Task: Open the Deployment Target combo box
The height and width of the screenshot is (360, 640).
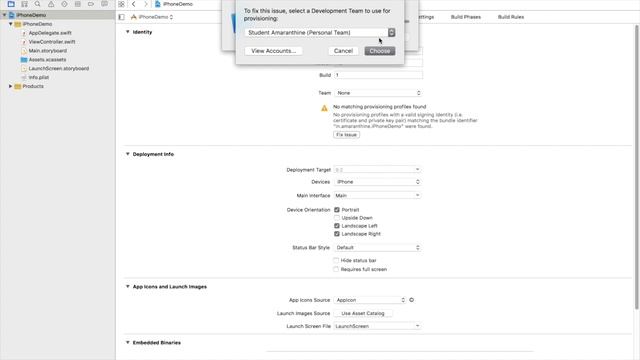Action: 378,169
